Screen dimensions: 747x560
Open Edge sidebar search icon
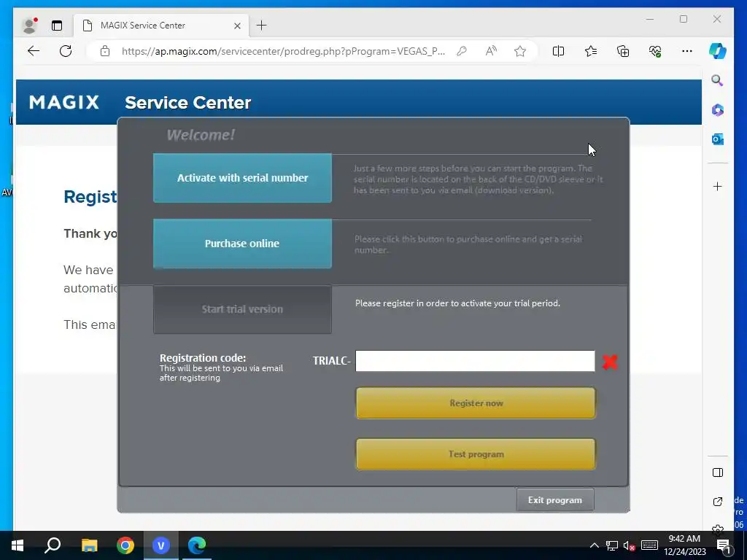[x=718, y=80]
